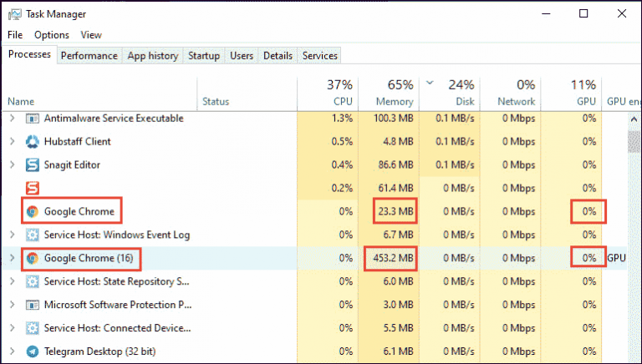642x364 pixels.
Task: Select the Hubstaff Client process name
Action: 78,142
